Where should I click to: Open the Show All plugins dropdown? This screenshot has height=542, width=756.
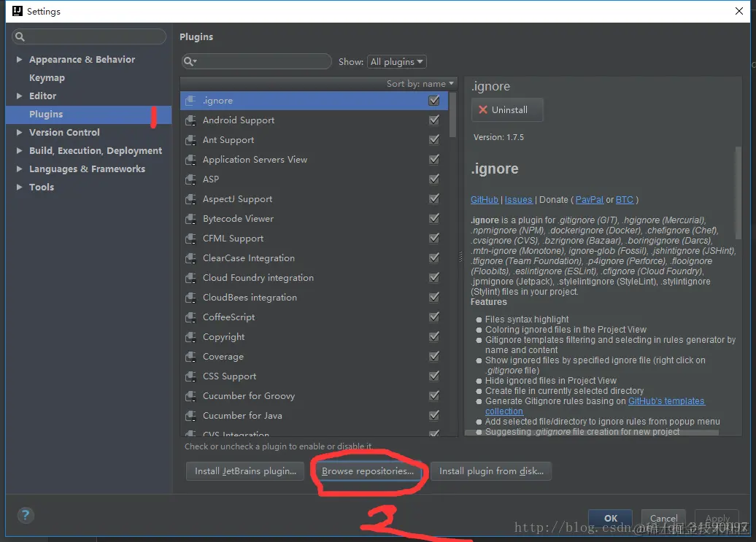point(397,62)
